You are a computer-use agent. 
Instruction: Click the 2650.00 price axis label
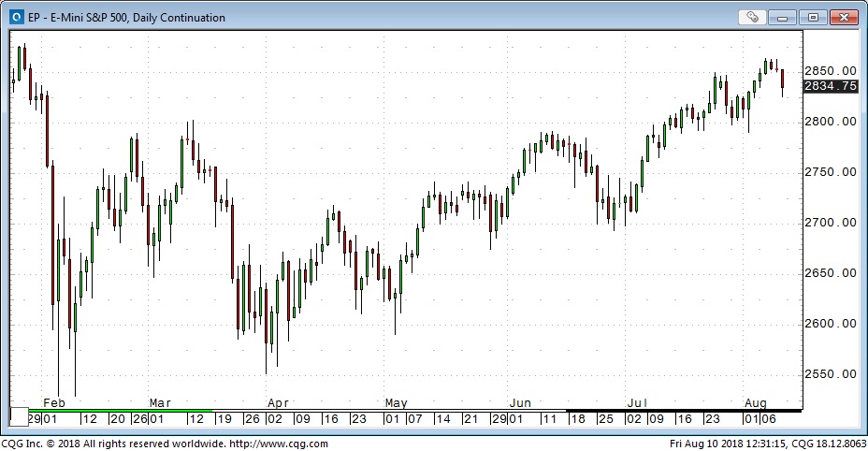click(x=831, y=272)
